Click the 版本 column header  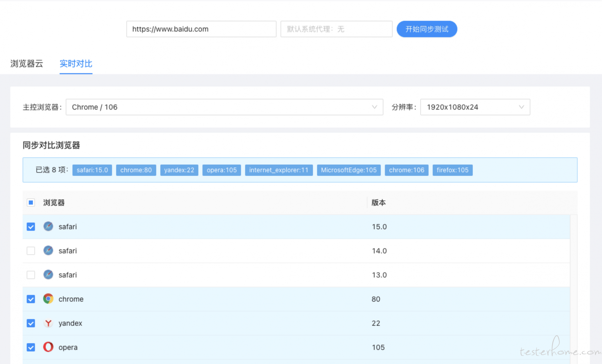(378, 203)
